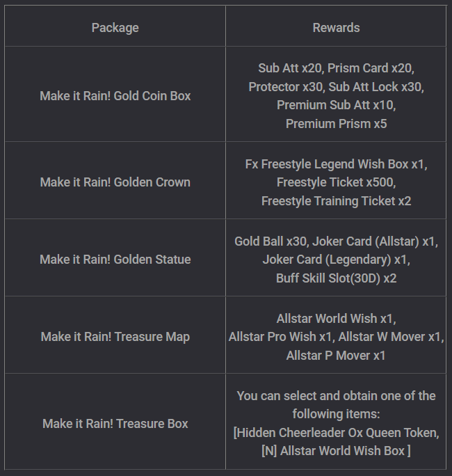Select Make it Rain! Treasure Box cell
Image resolution: width=452 pixels, height=476 pixels.
coord(115,423)
